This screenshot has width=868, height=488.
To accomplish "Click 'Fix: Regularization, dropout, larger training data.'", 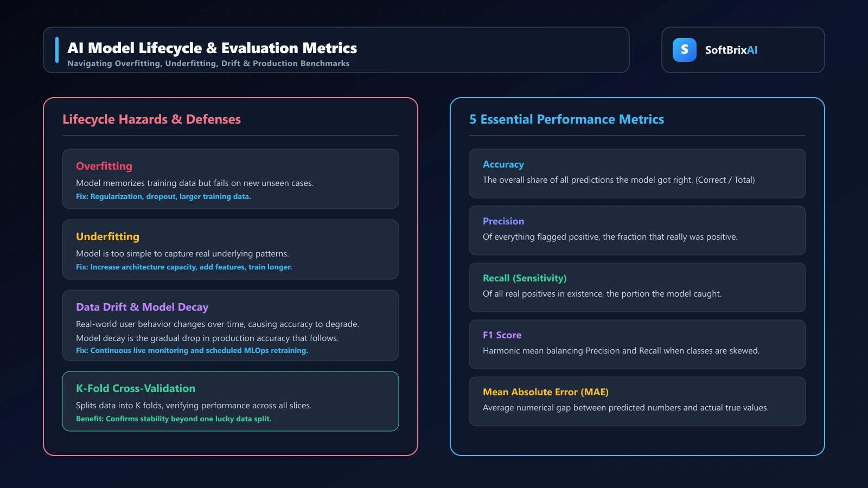I will click(163, 196).
